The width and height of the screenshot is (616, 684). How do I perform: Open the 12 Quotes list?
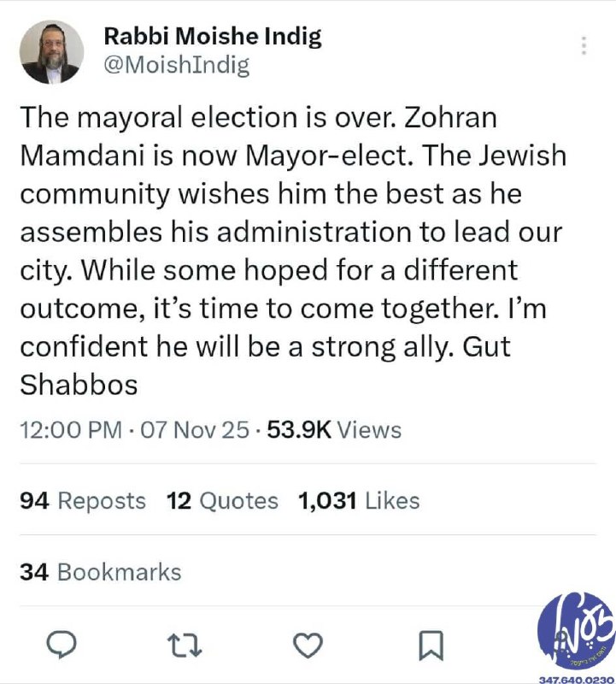(x=223, y=500)
